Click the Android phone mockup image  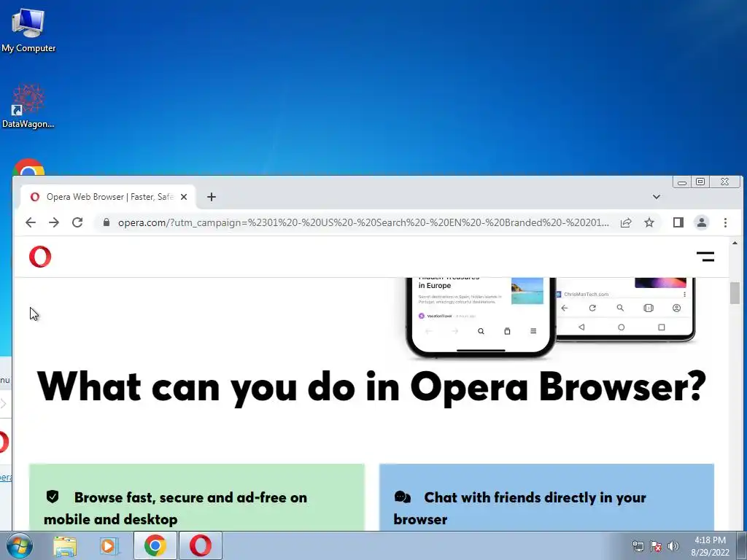point(625,309)
